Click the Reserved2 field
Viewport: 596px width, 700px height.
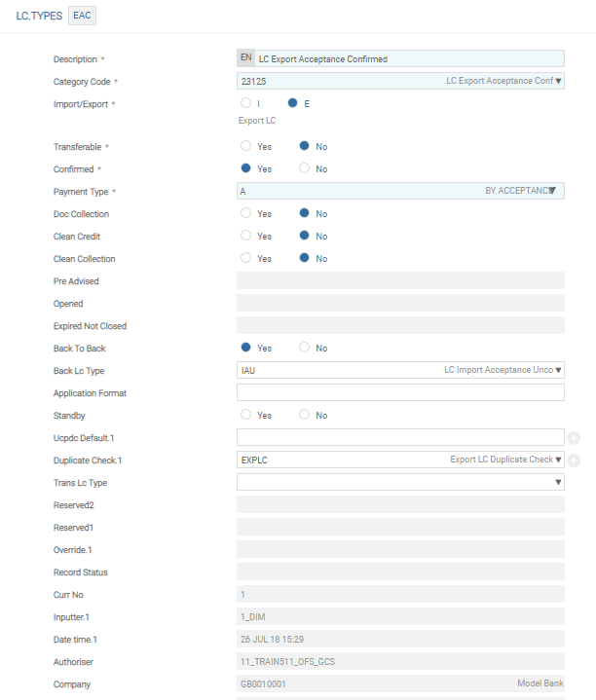tap(400, 505)
